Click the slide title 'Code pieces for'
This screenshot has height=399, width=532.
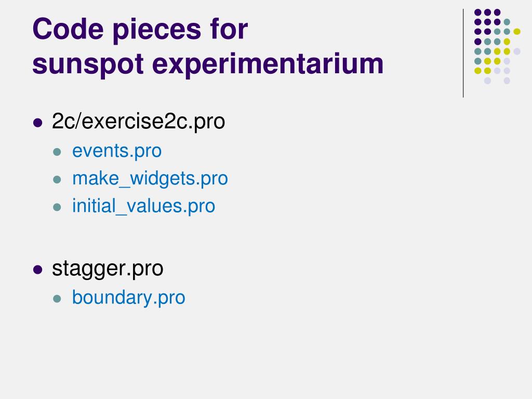tap(140, 29)
